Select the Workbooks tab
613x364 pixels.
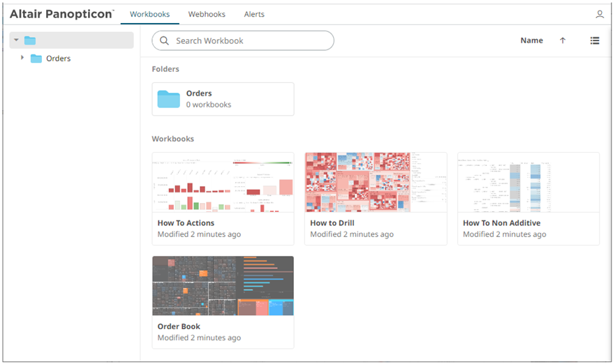click(149, 14)
